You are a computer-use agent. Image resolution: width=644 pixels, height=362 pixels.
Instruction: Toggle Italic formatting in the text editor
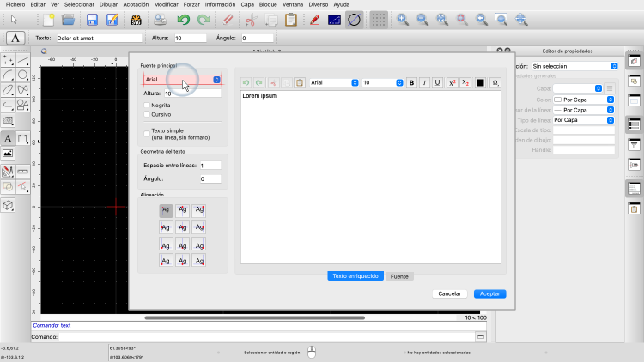tap(425, 82)
